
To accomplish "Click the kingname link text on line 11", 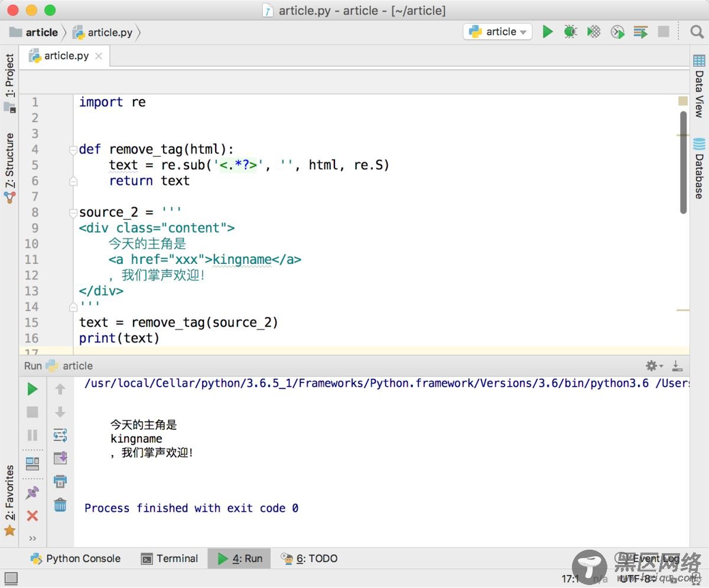I will click(242, 260).
